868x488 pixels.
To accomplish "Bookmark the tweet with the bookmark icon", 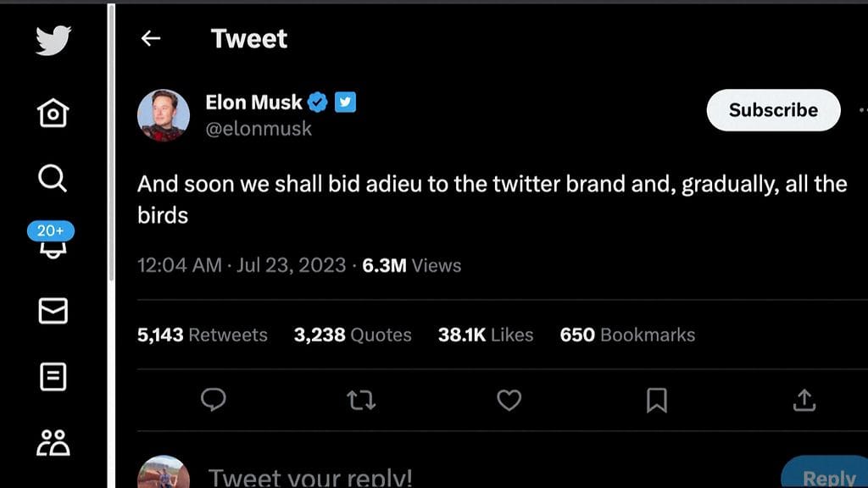I will pos(656,401).
